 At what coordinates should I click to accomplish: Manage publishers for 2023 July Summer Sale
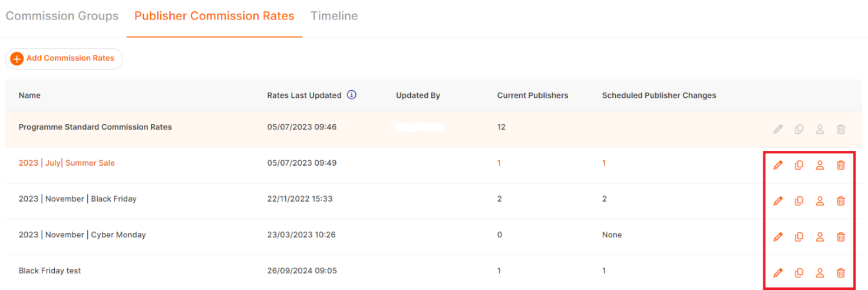coord(820,166)
